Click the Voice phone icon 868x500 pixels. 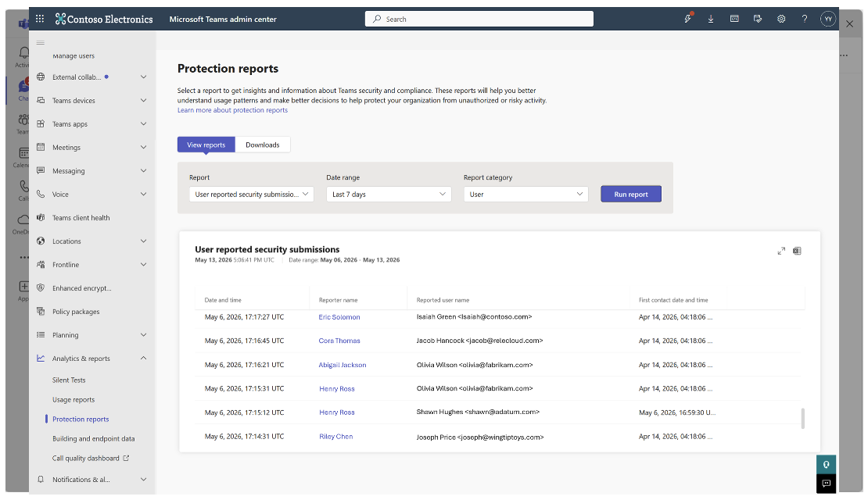click(x=41, y=194)
